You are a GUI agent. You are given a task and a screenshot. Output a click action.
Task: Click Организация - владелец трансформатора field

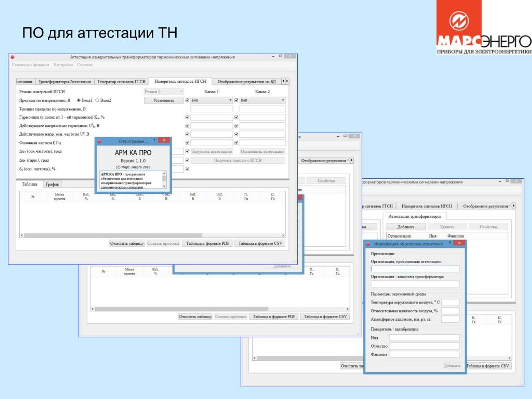point(415,284)
